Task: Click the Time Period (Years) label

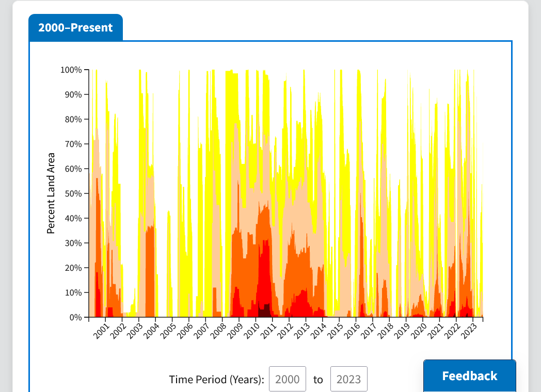Action: coord(216,379)
